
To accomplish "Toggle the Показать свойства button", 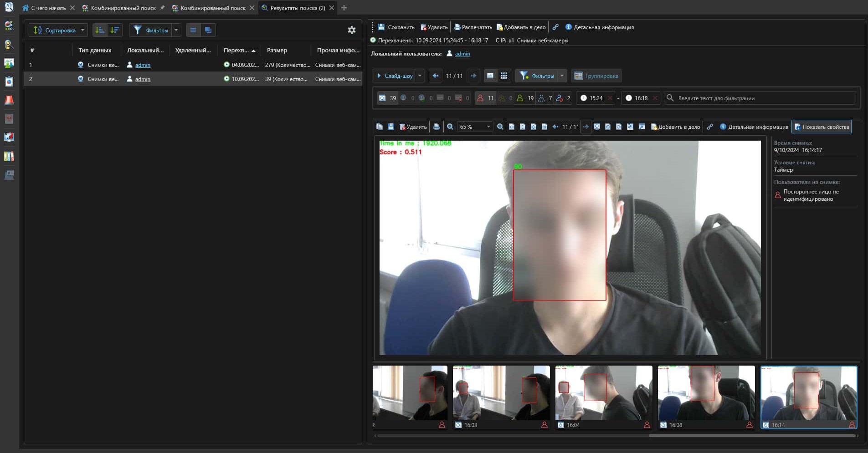I will (822, 127).
